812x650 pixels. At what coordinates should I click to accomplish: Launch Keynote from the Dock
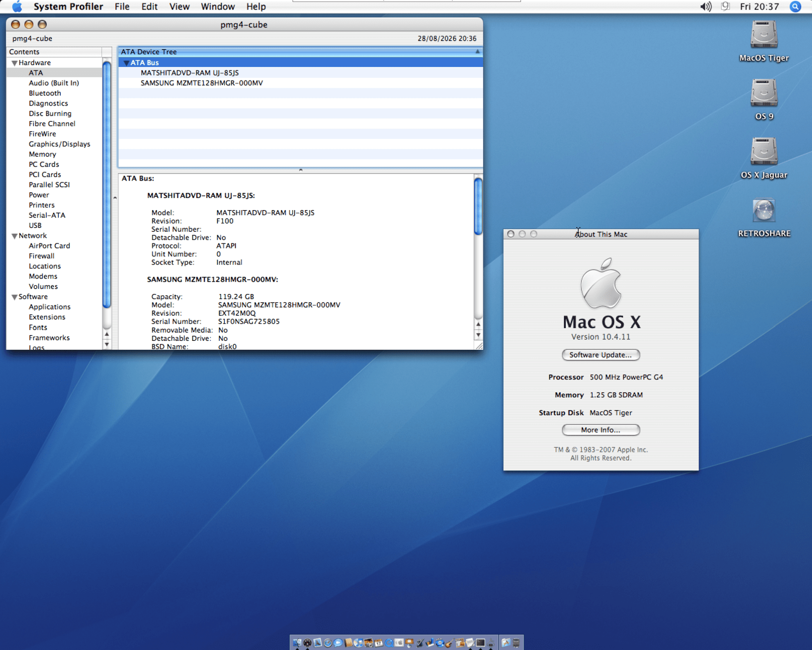click(x=409, y=643)
